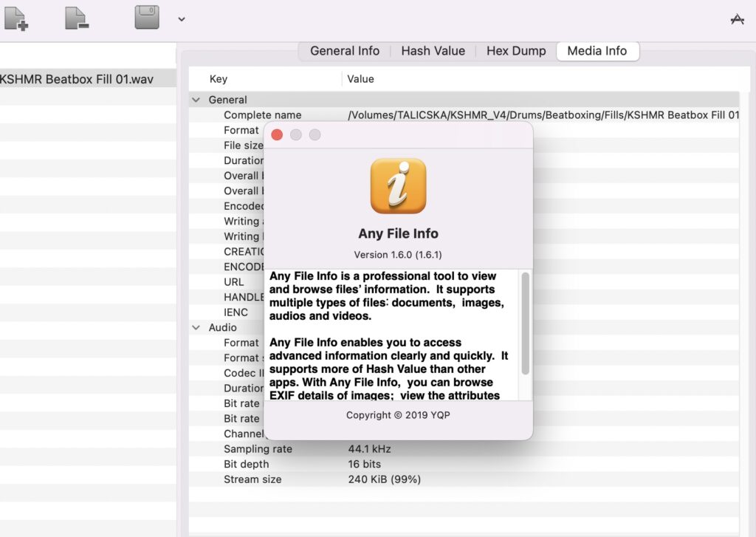Collapse the General section
The height and width of the screenshot is (537, 756).
coord(196,100)
